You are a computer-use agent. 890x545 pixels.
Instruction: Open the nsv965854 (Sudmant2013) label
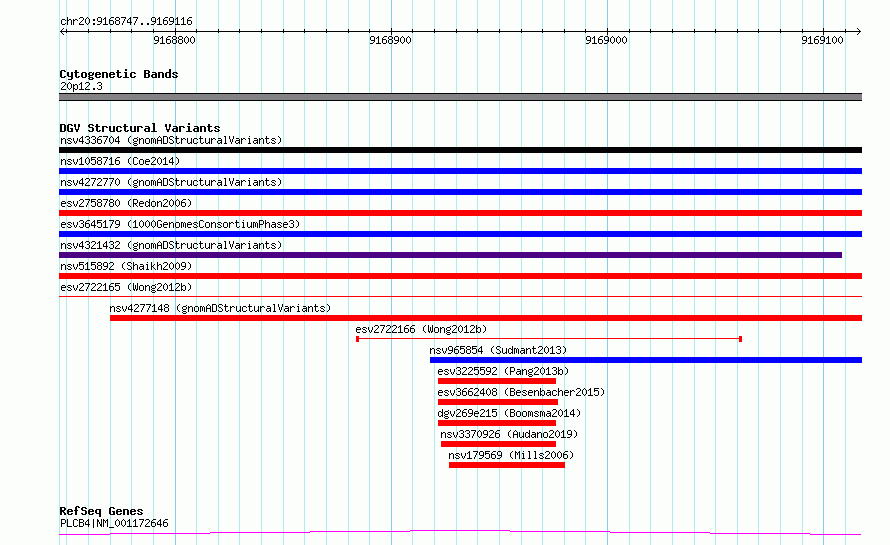[x=498, y=350]
